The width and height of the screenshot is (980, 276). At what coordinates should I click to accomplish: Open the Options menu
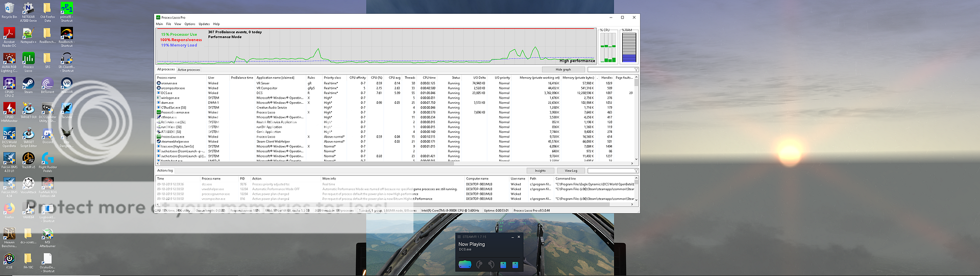click(189, 24)
